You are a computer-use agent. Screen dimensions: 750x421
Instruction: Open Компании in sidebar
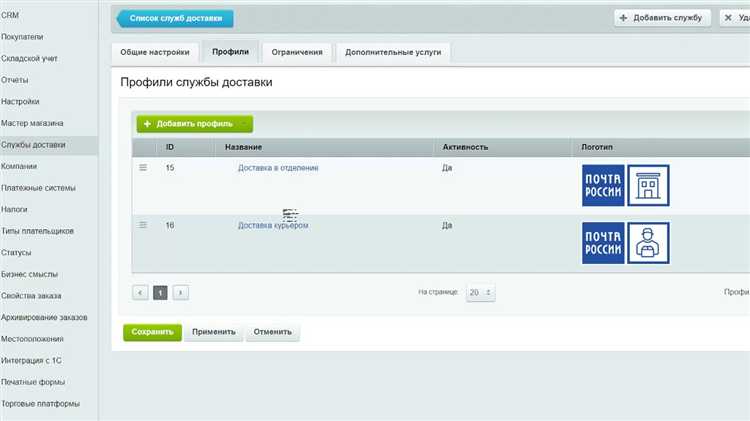pos(19,166)
